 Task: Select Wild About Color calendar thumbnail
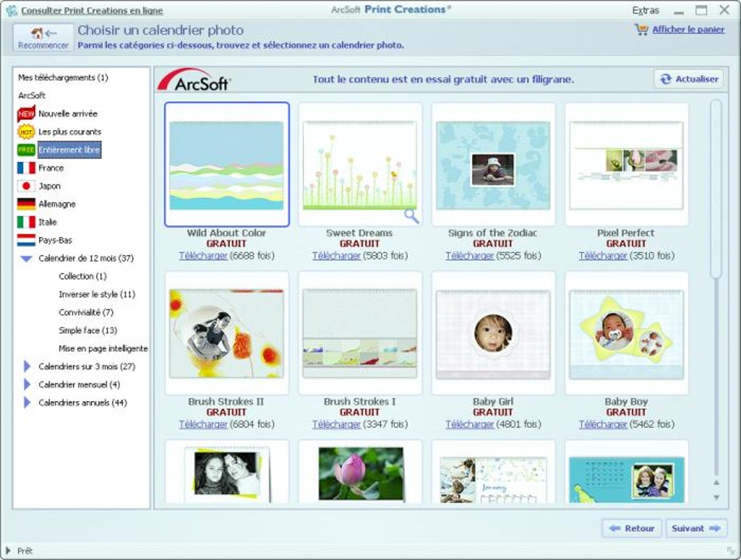coord(227,165)
